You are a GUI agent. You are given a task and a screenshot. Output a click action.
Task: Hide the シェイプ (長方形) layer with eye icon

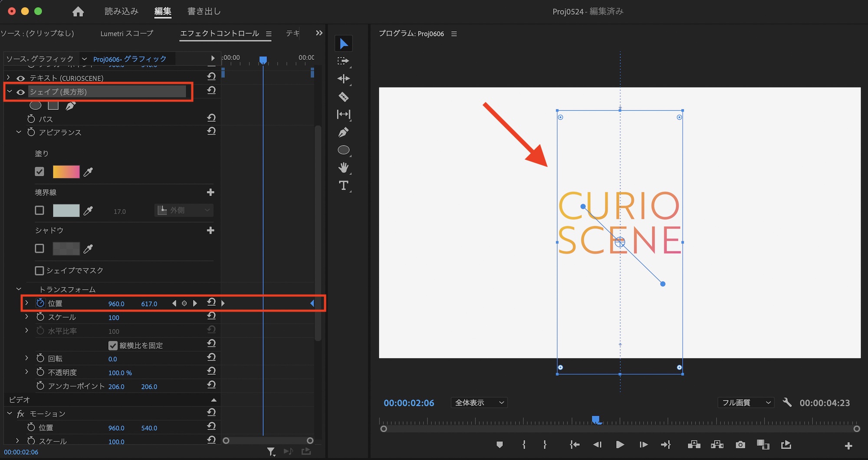pos(20,92)
